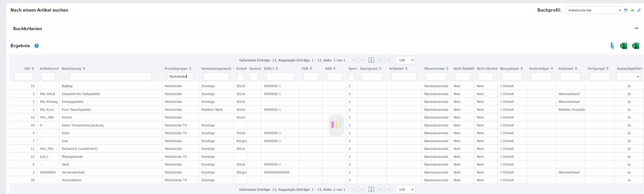Click the first Excel export icon

click(623, 46)
